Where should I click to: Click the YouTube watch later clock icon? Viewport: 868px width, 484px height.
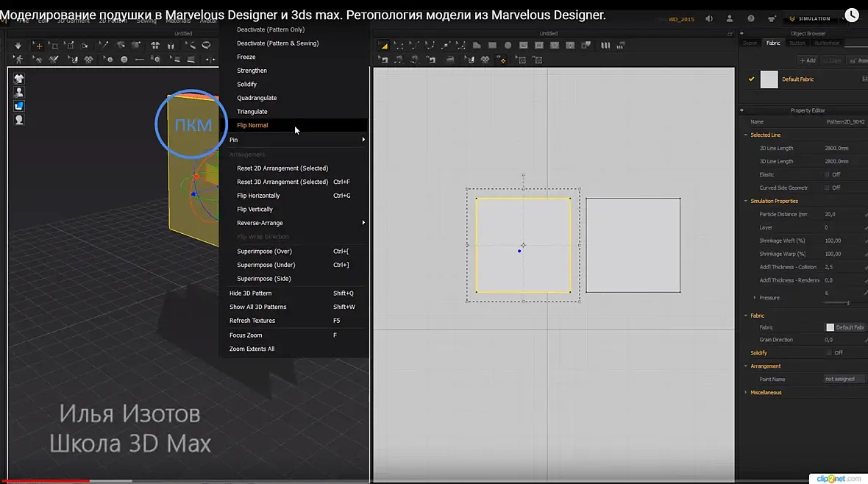click(x=851, y=15)
